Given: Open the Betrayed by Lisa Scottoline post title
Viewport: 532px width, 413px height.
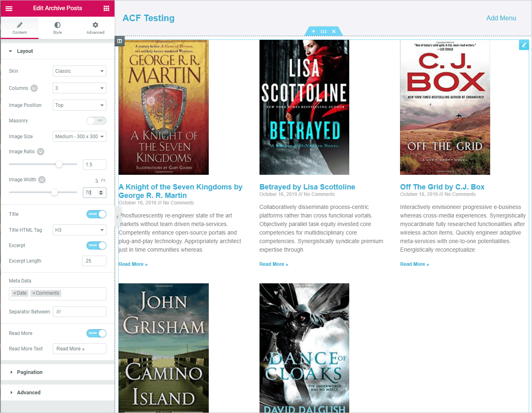Looking at the screenshot, I should pos(307,187).
